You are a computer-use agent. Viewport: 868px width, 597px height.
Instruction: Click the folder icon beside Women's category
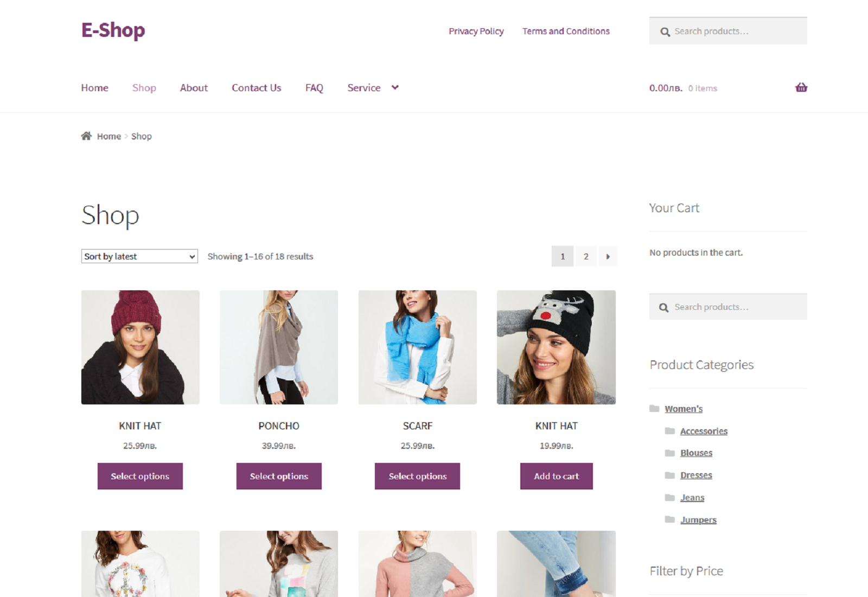click(x=655, y=408)
